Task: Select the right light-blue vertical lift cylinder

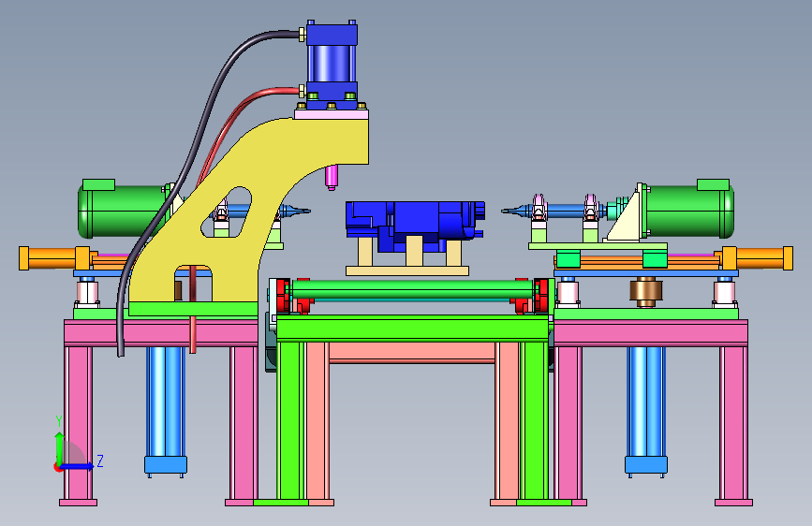Action: coord(646,409)
